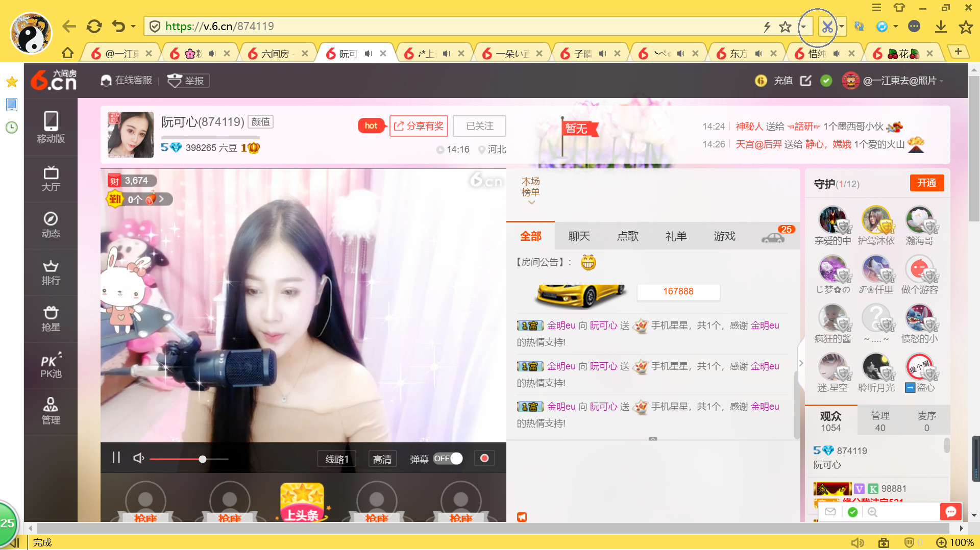
Task: Open sidebar history clock icon
Action: [x=12, y=128]
